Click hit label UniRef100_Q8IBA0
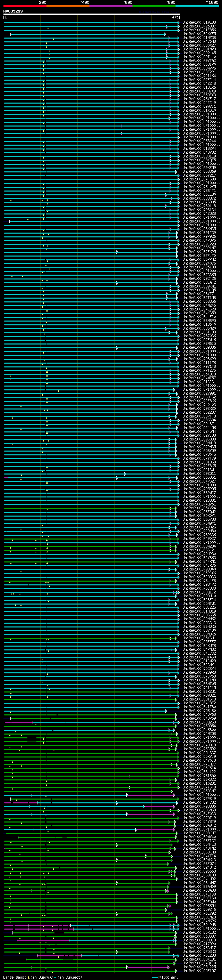This screenshot has width=222, height=980. (199, 776)
